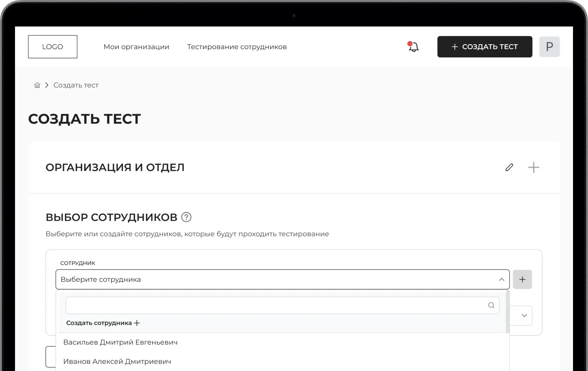Select Васильев Дмитрий Евгеньевич from list
588x371 pixels.
pos(121,342)
